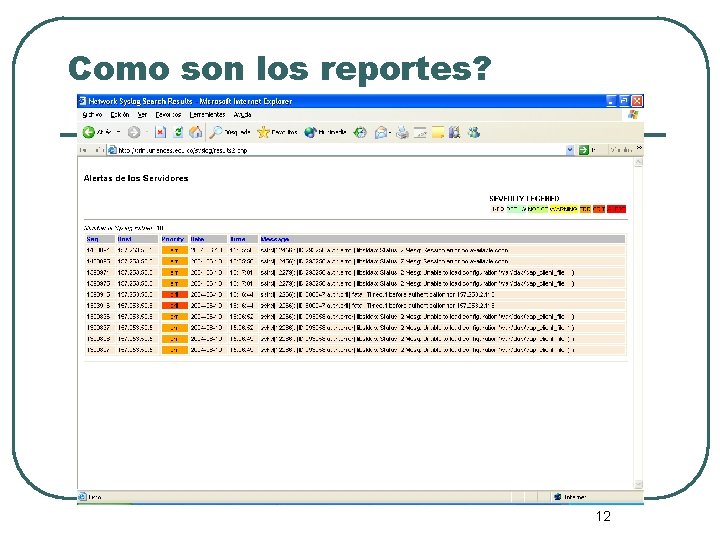Click the gray Forward arrow button
The height and width of the screenshot is (540, 720).
[x=134, y=132]
